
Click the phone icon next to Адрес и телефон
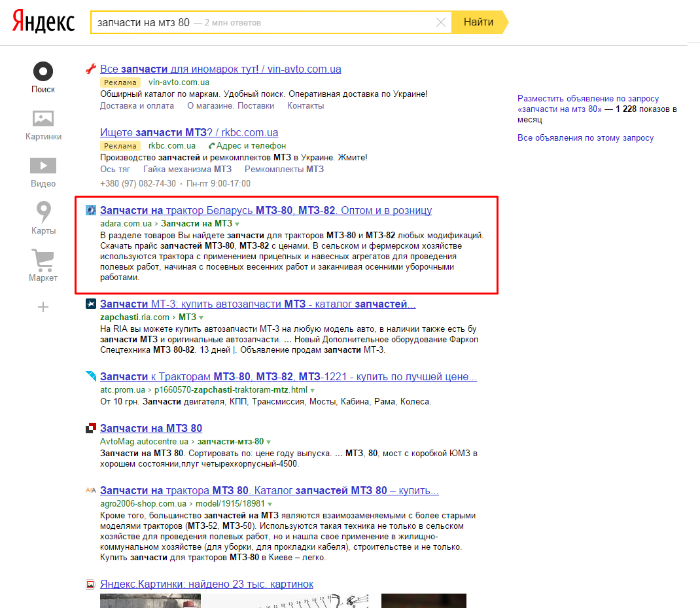point(212,146)
